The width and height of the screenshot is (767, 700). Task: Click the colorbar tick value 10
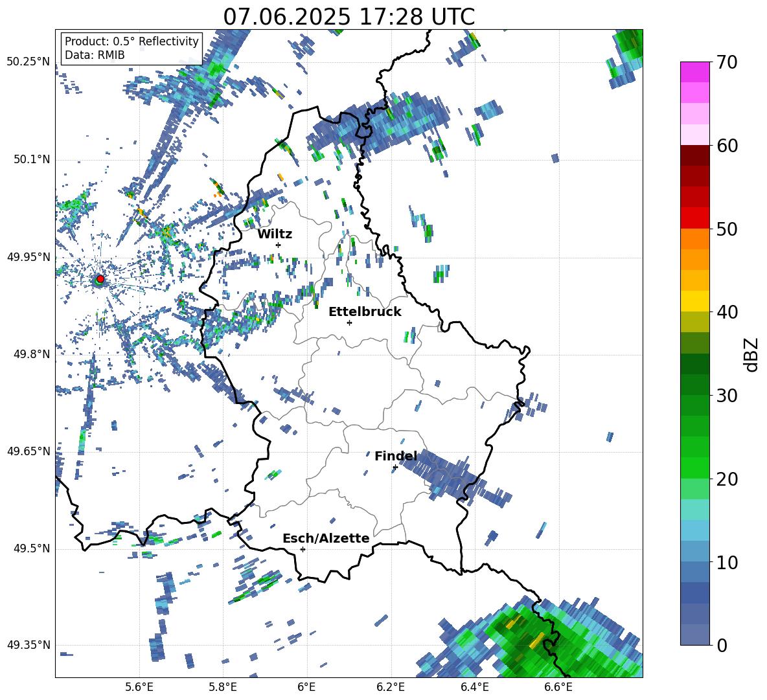click(x=727, y=562)
